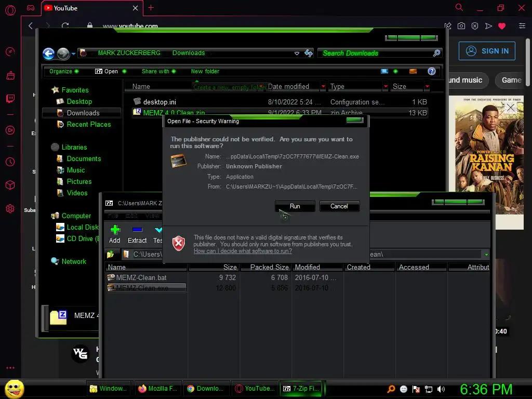The width and height of the screenshot is (532, 399).
Task: Sort by Packed Size column in 7-Zip
Action: click(x=267, y=268)
